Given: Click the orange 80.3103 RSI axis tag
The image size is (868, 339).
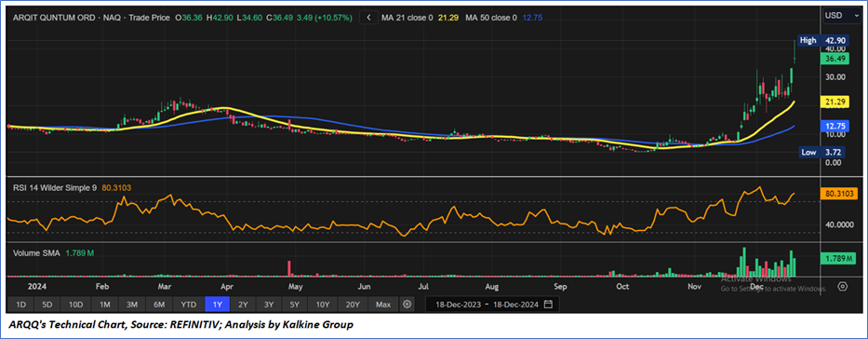Looking at the screenshot, I should (x=838, y=194).
